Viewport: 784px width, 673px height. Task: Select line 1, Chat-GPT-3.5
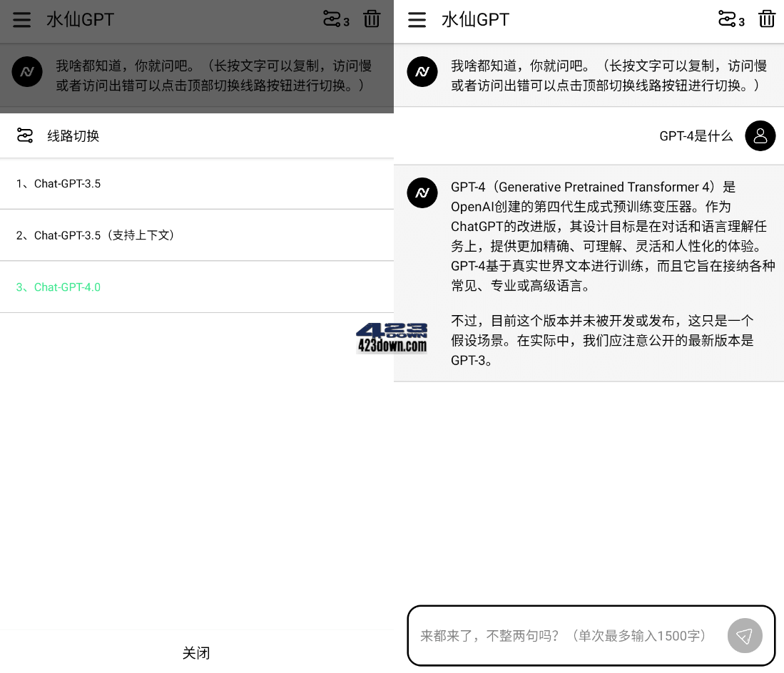click(x=58, y=183)
